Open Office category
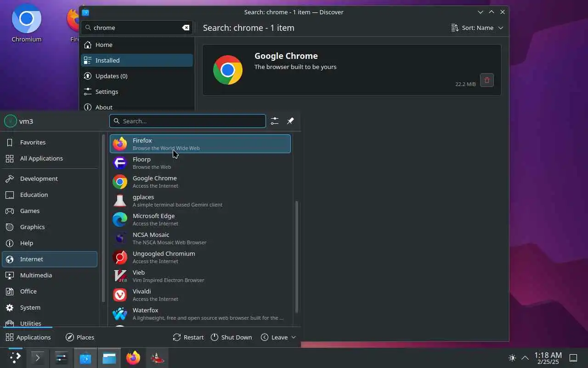Screen dimensions: 588x368 click(50, 291)
